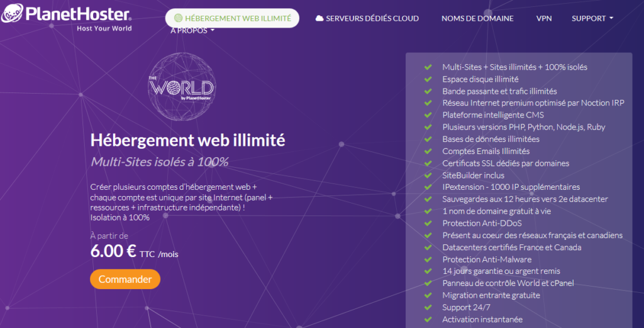Click the text Protection Anti-DDoS
Screen dimensions: 644x328
click(x=482, y=223)
